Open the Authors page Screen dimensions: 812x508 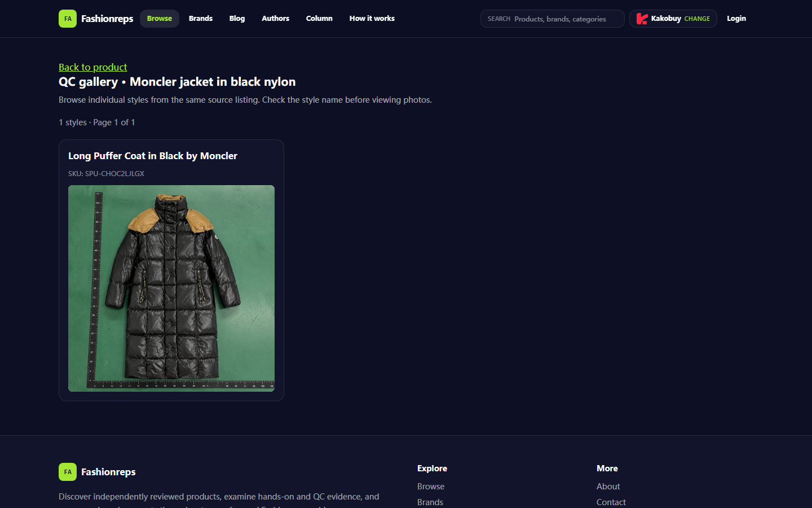(275, 19)
